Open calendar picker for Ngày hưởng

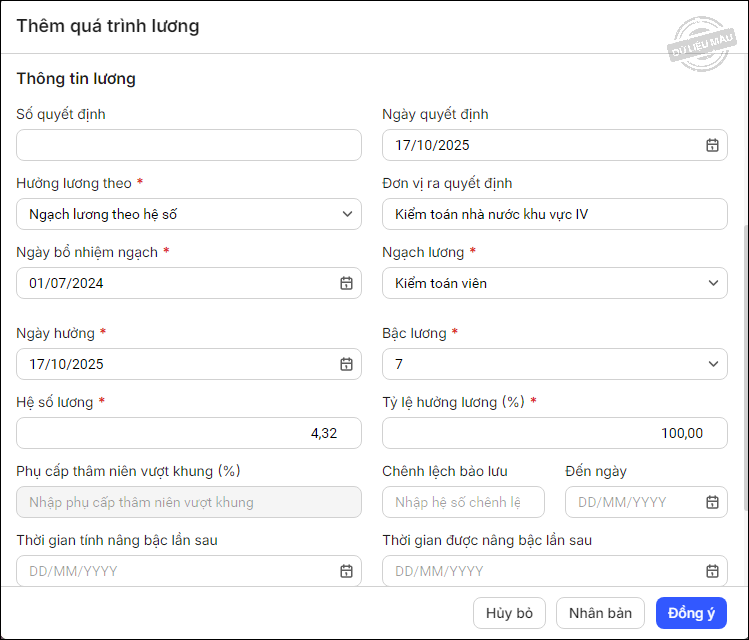click(346, 364)
